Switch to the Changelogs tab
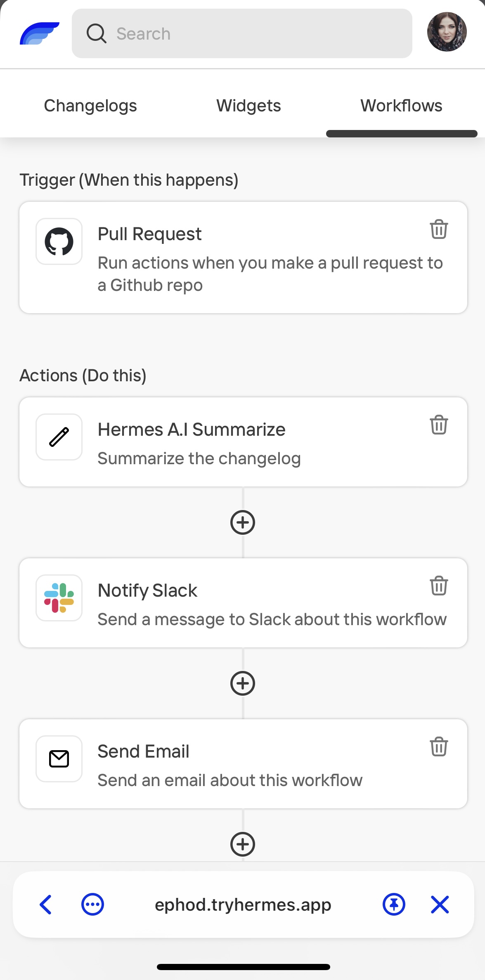The image size is (485, 980). tap(90, 106)
